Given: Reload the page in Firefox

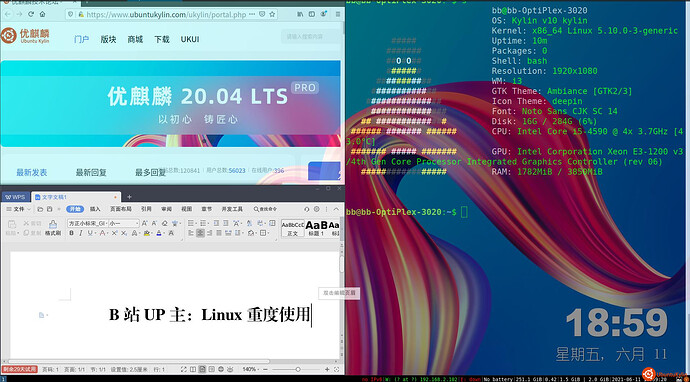Looking at the screenshot, I should 31,14.
